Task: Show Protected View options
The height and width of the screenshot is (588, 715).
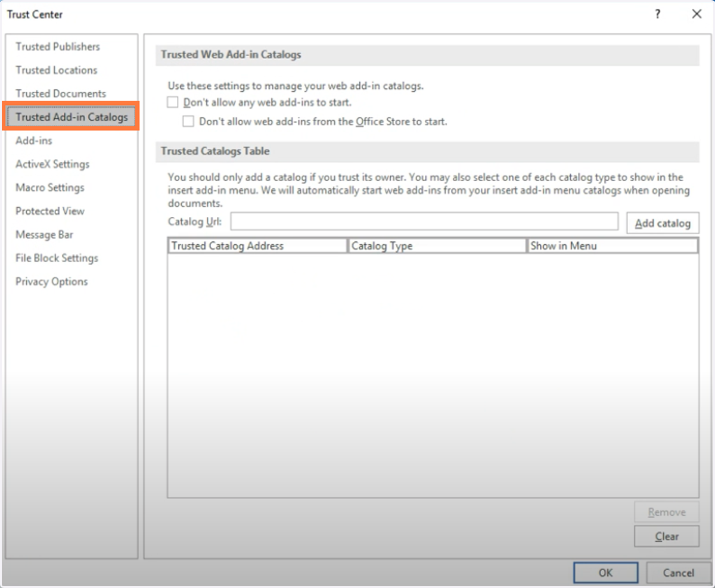Action: click(50, 211)
